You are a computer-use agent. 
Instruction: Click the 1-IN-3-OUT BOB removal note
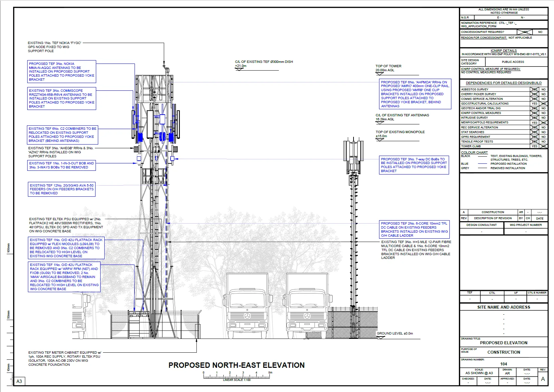coord(62,165)
